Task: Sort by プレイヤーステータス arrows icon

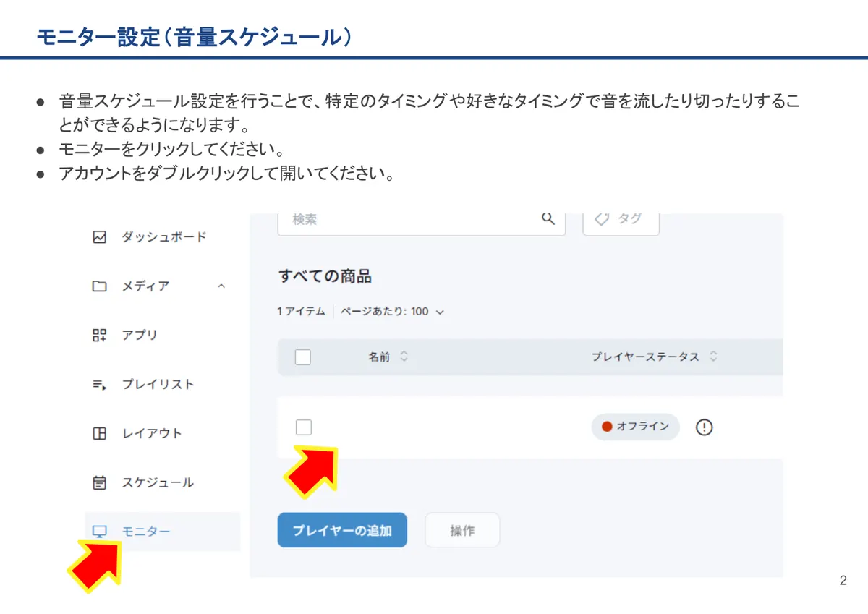Action: pos(713,357)
